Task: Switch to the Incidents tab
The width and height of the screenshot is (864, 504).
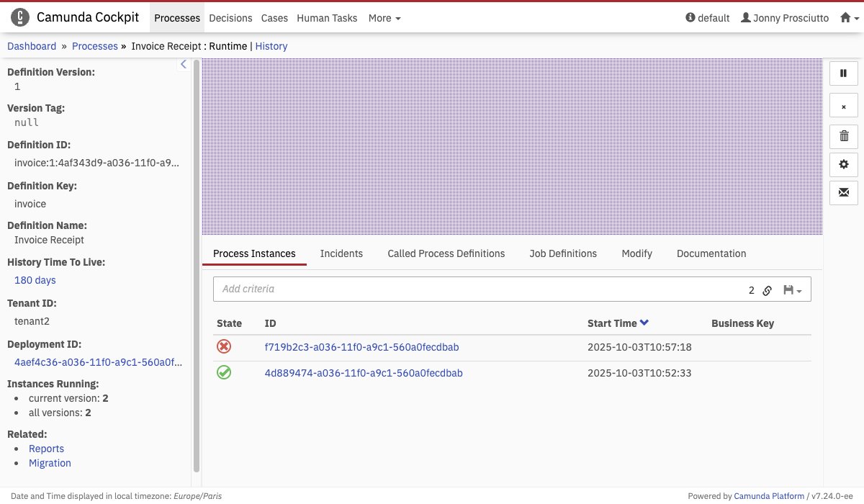Action: [341, 253]
